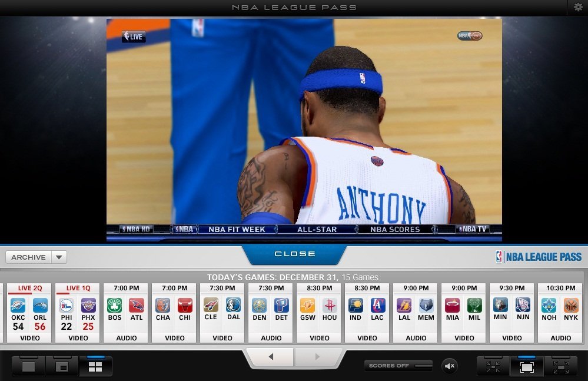Shrink video to smaller size
The image size is (588, 381).
tap(493, 366)
